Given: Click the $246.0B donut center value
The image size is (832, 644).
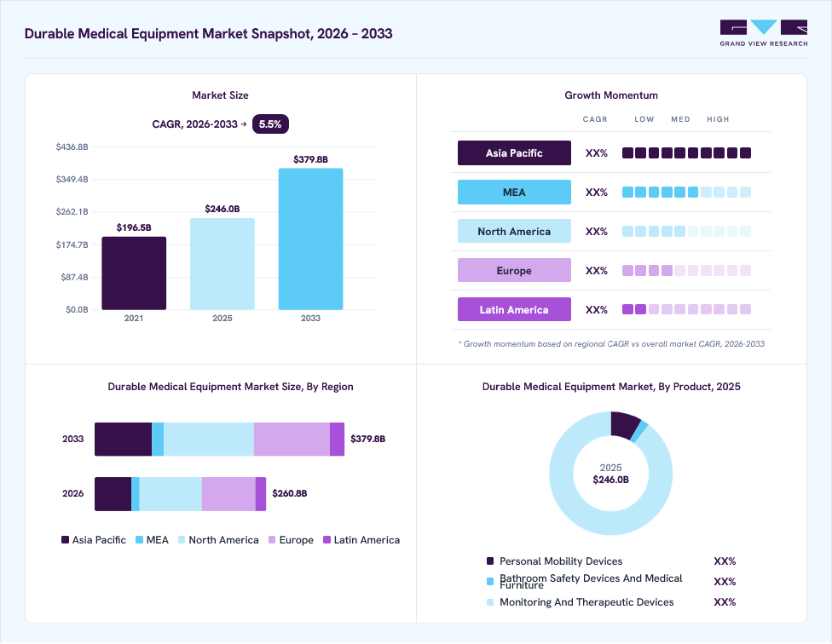Looking at the screenshot, I should tap(610, 480).
